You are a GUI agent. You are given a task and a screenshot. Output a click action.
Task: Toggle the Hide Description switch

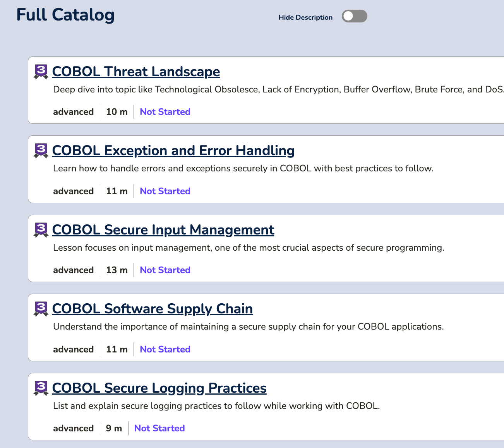(354, 16)
